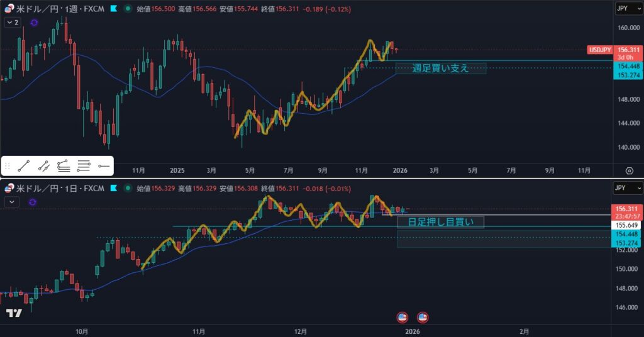Select the Info Line drawing tool
The image size is (644, 337).
pyautogui.click(x=43, y=166)
